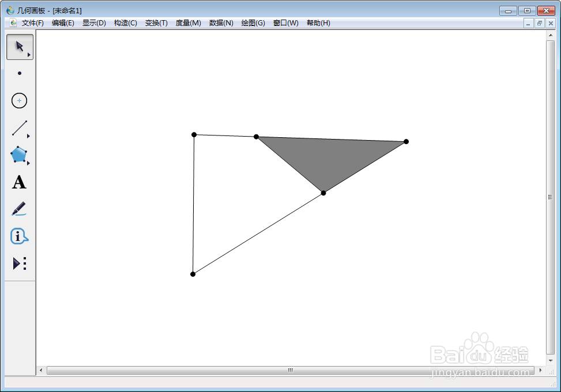The width and height of the screenshot is (561, 392).
Task: Select the bottom-left vertex point
Action: pos(193,274)
